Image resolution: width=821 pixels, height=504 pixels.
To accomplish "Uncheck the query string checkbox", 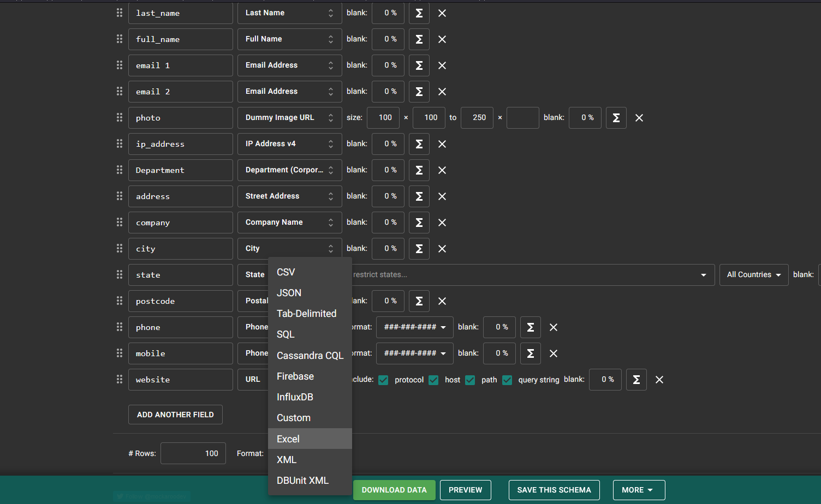I will [x=507, y=380].
